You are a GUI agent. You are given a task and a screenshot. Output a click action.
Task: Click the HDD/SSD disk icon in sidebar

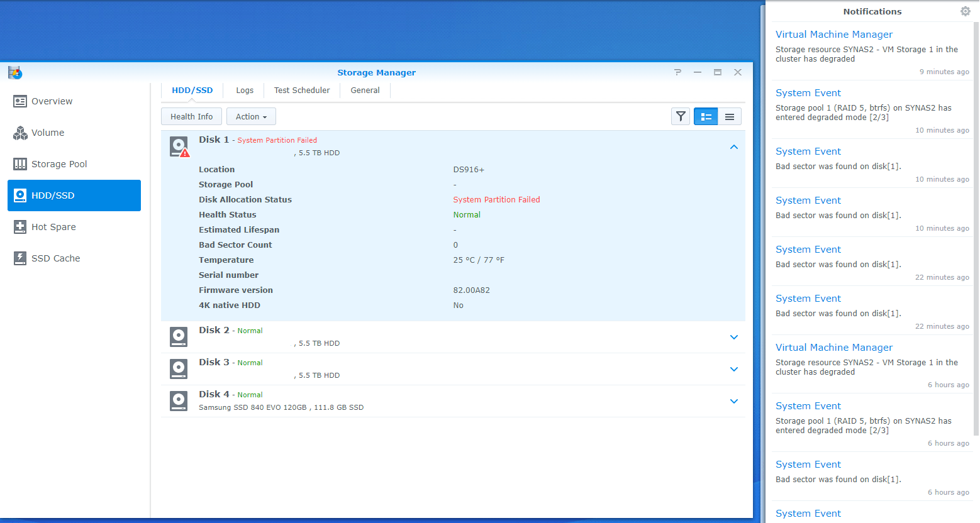[20, 195]
